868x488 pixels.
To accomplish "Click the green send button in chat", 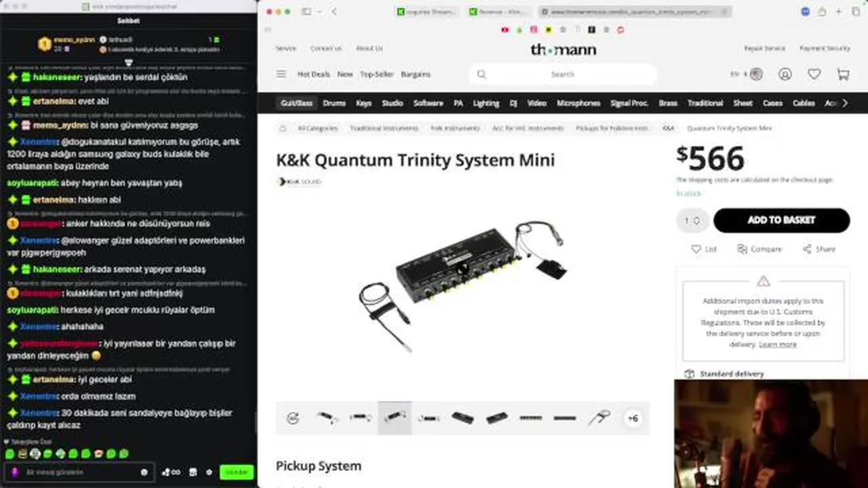I will [x=237, y=472].
